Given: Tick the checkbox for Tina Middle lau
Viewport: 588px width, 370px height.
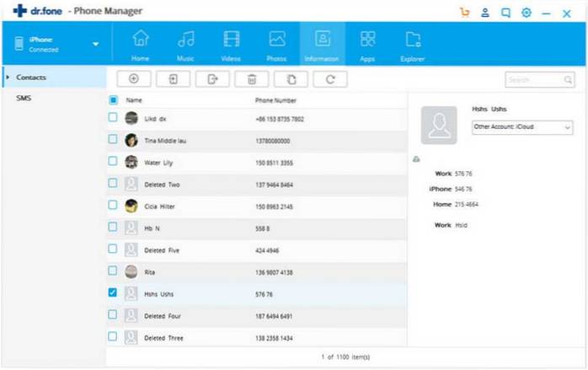Looking at the screenshot, I should [x=114, y=140].
